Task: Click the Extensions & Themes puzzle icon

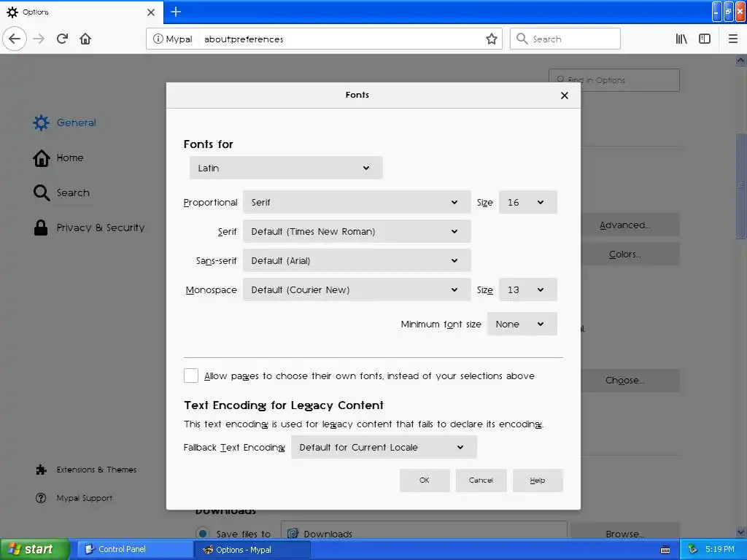Action: (42, 470)
